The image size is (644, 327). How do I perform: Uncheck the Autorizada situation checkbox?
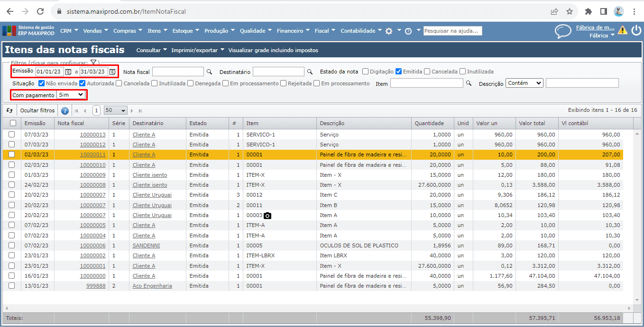tap(83, 83)
